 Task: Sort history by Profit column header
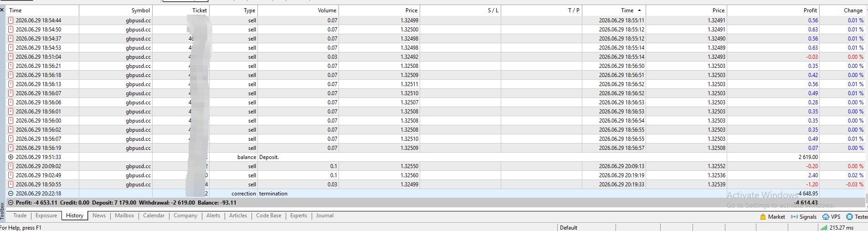coord(810,10)
